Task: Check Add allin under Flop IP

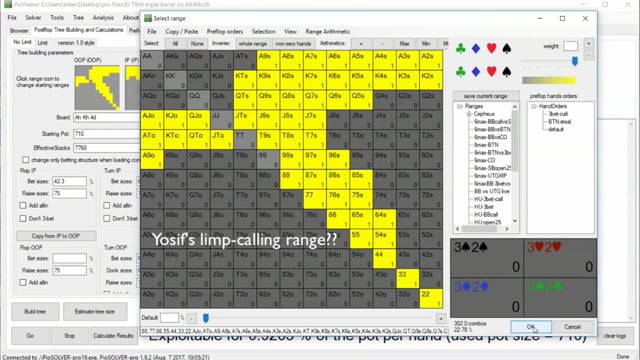Action: [23, 205]
